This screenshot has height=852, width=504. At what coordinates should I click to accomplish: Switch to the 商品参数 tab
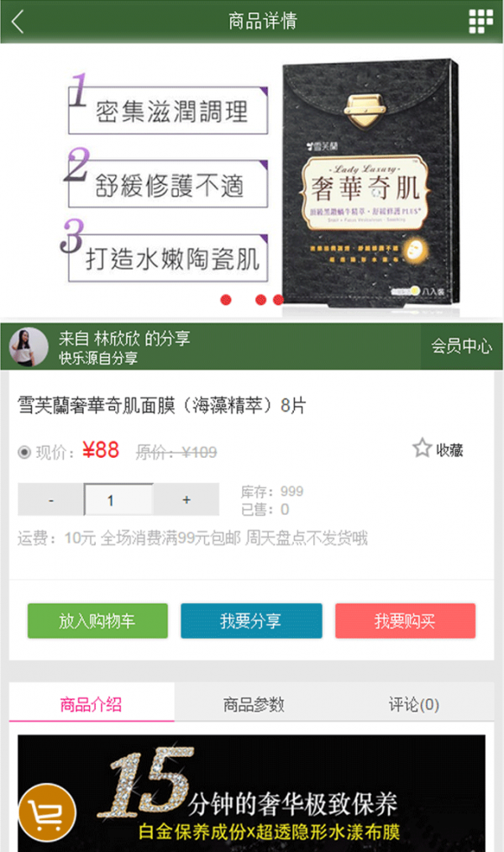click(x=254, y=704)
